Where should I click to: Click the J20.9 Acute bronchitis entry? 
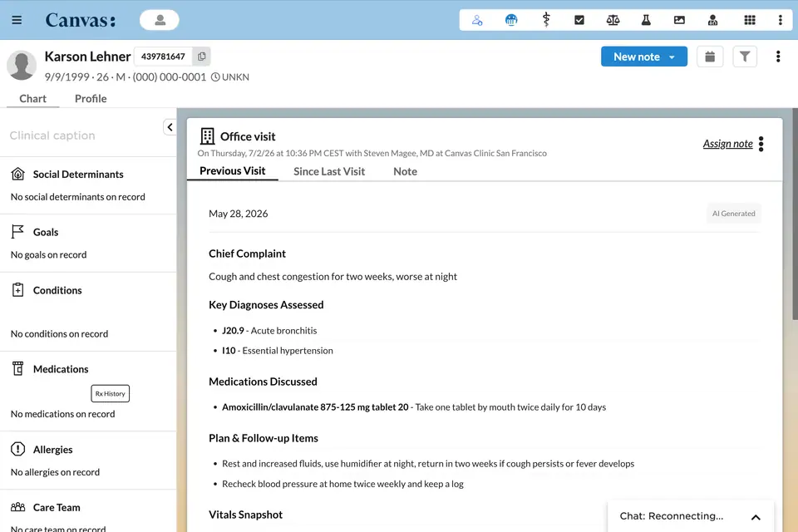269,331
